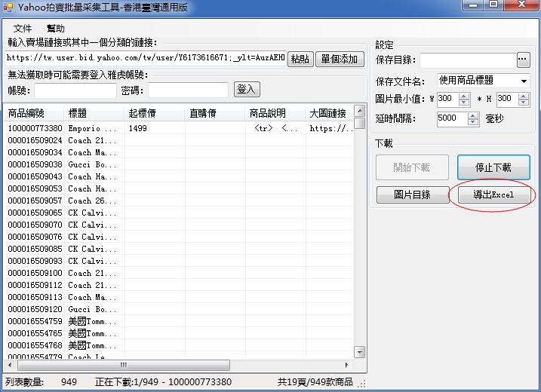Click the 共19頁/949款商品 status text
The width and height of the screenshot is (541, 392).
315,381
